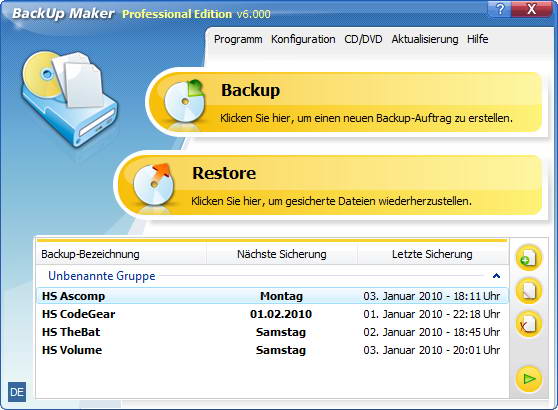Click the edit backup job icon
This screenshot has width=558, height=410.
pos(528,291)
